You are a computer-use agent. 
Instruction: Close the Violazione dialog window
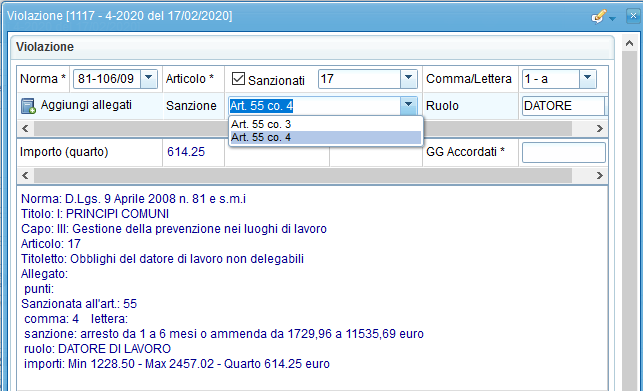pos(633,16)
